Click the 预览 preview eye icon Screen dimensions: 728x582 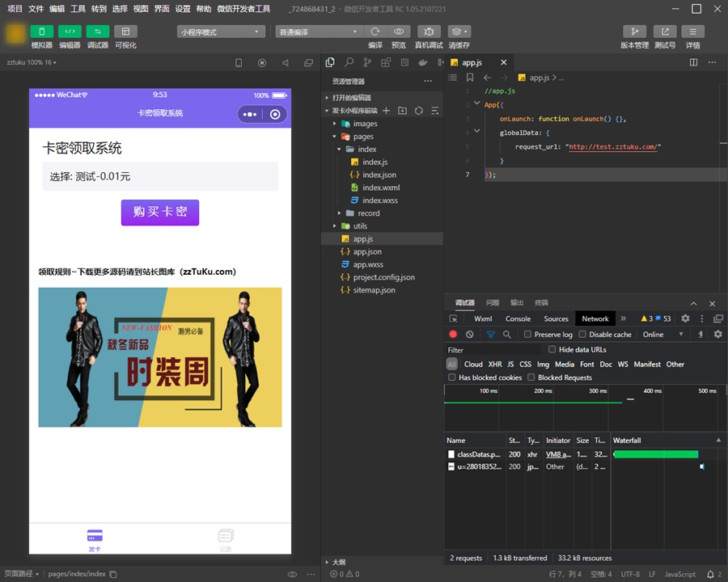click(398, 32)
